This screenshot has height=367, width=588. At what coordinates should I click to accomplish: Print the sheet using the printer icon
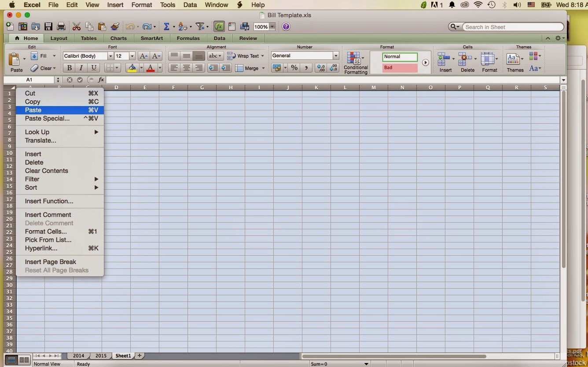click(x=61, y=27)
